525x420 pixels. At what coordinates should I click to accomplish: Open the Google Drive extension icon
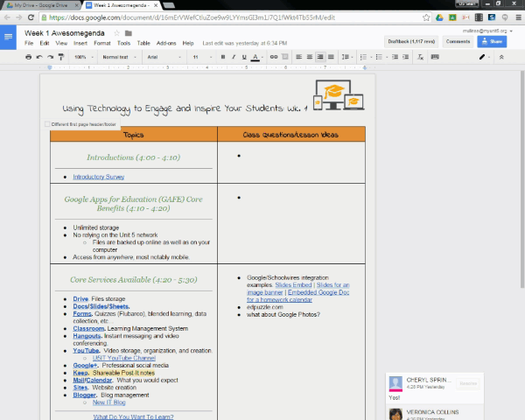pos(439,17)
